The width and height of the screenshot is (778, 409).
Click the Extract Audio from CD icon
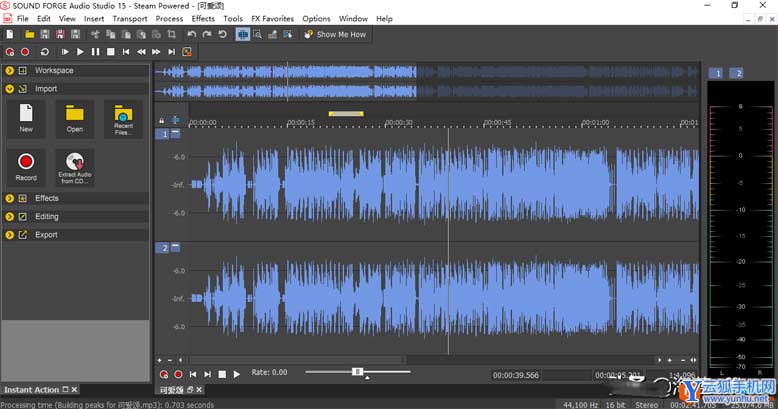[x=75, y=167]
